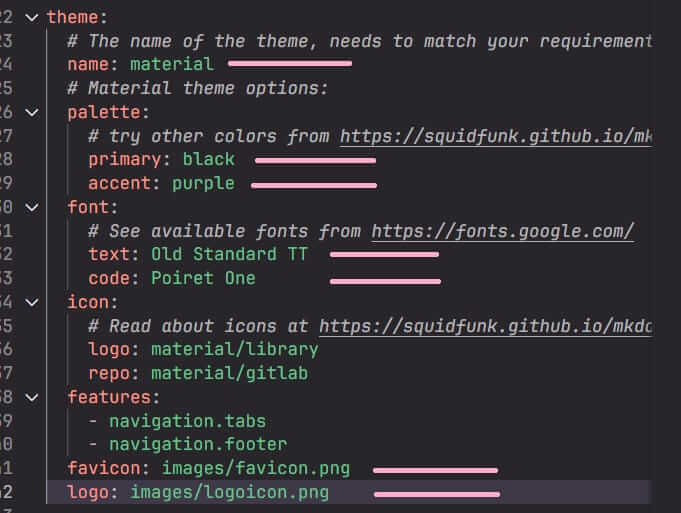This screenshot has width=681, height=513.
Task: Click the 'Old Standard TT' font value
Action: (229, 254)
